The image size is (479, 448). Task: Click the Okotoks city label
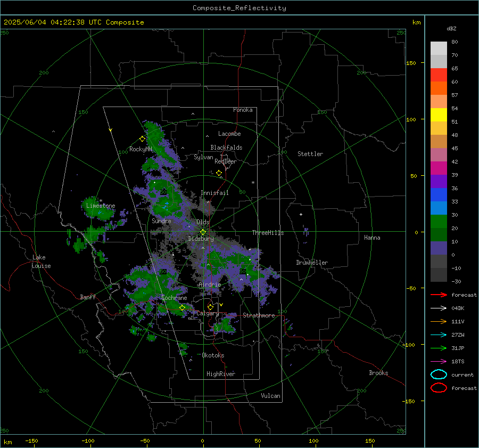pyautogui.click(x=213, y=355)
